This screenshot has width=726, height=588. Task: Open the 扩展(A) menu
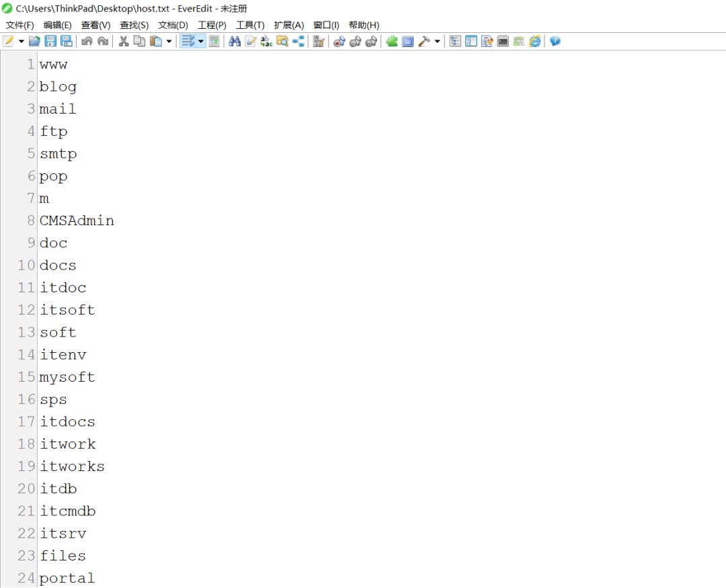tap(289, 25)
